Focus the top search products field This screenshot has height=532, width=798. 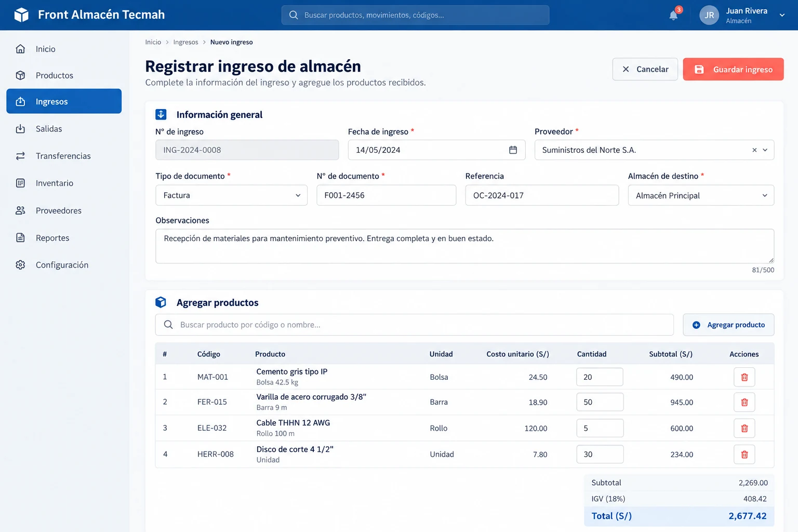(415, 15)
